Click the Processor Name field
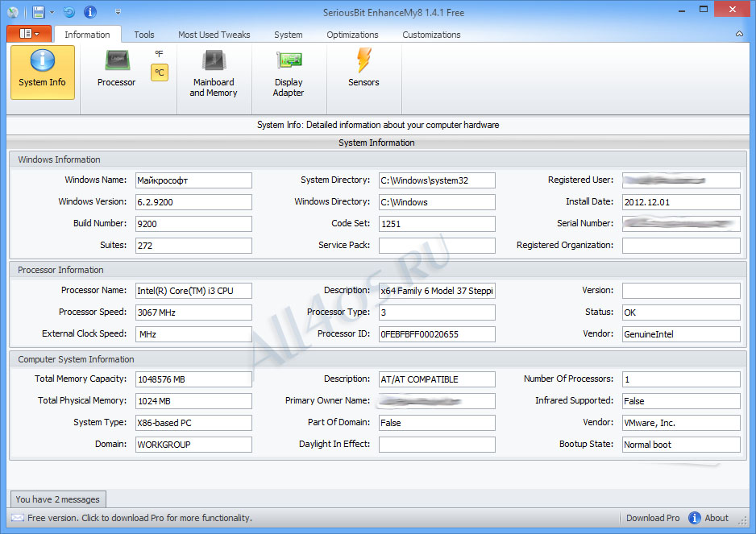Image resolution: width=756 pixels, height=534 pixels. (193, 291)
